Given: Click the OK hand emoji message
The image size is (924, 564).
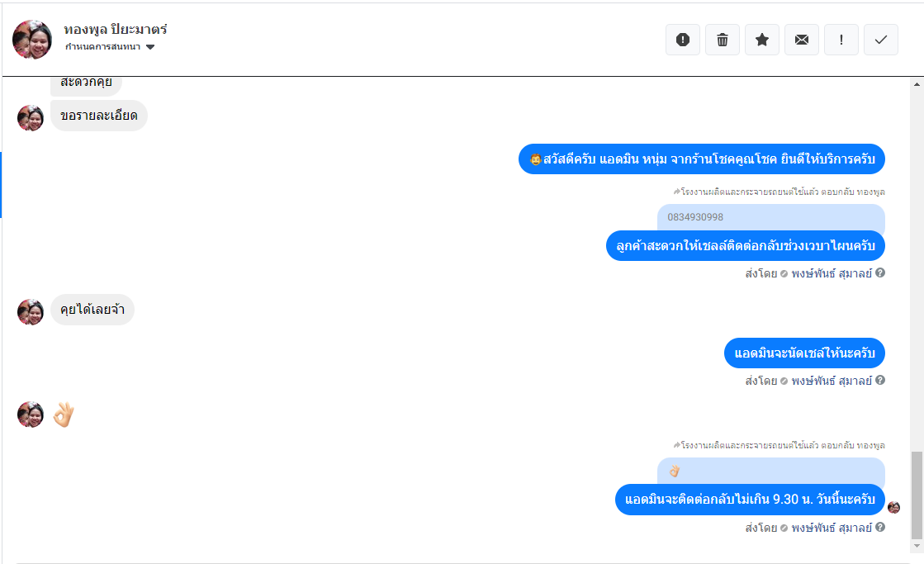Looking at the screenshot, I should tap(64, 415).
